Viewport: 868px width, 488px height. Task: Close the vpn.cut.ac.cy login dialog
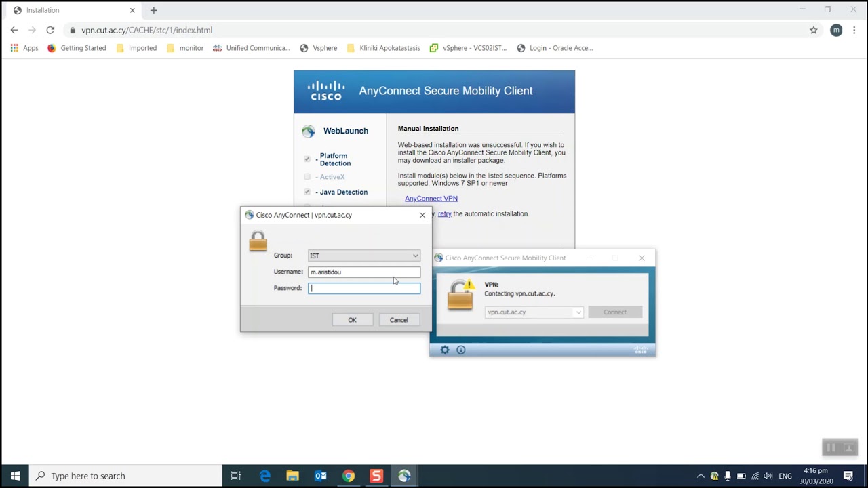(422, 215)
